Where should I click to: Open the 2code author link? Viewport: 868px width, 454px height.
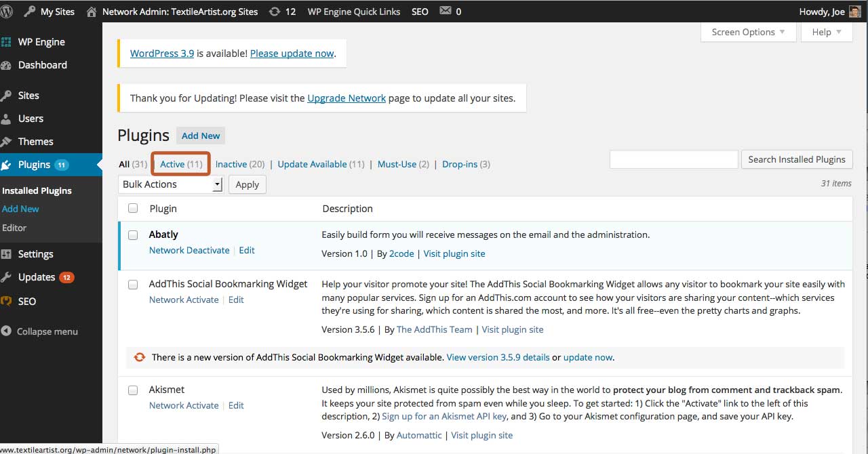pyautogui.click(x=401, y=253)
